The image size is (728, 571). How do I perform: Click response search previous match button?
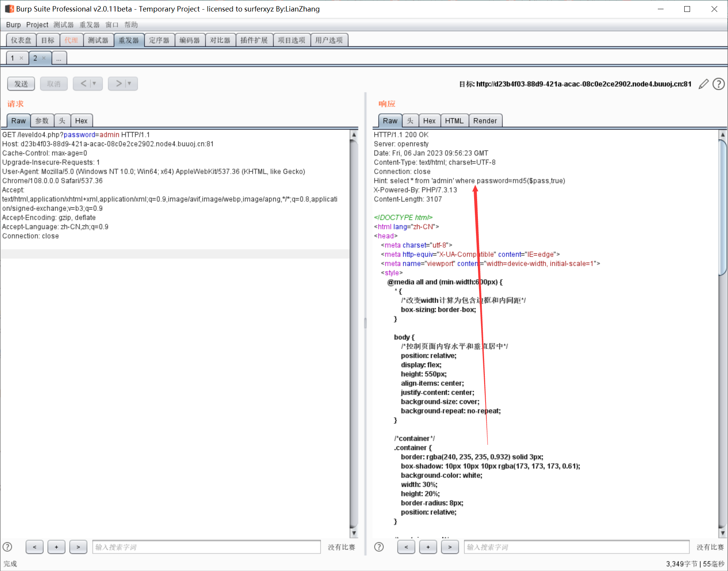(406, 547)
